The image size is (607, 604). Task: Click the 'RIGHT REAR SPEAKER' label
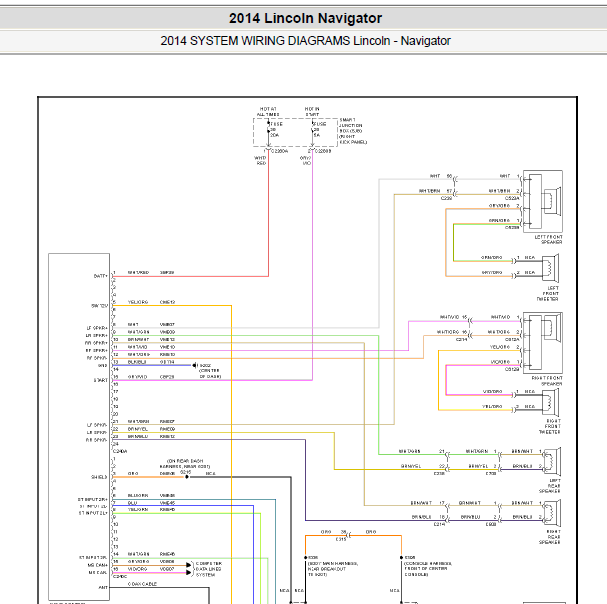tap(550, 537)
